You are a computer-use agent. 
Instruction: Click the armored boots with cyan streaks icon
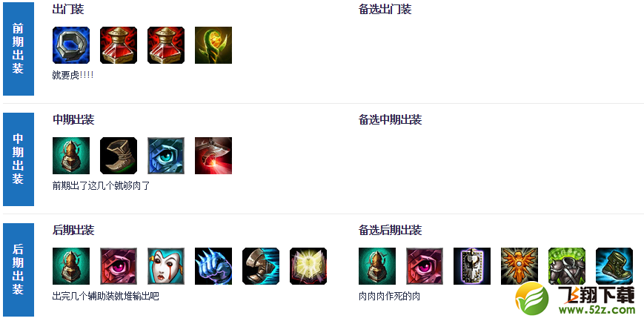(261, 266)
